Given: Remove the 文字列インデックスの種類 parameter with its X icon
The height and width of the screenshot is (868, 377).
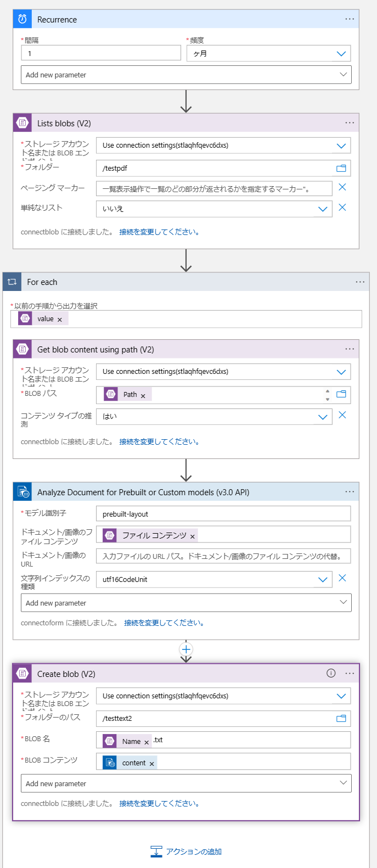Looking at the screenshot, I should [x=343, y=578].
